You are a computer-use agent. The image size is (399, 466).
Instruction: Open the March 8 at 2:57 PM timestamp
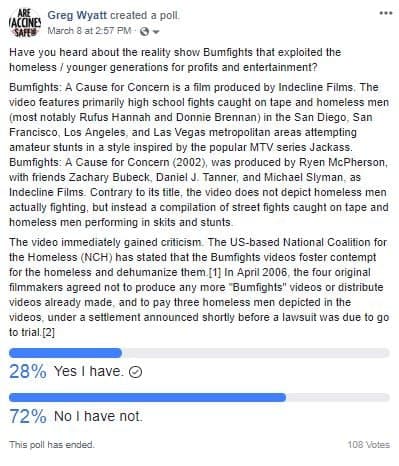pyautogui.click(x=89, y=31)
